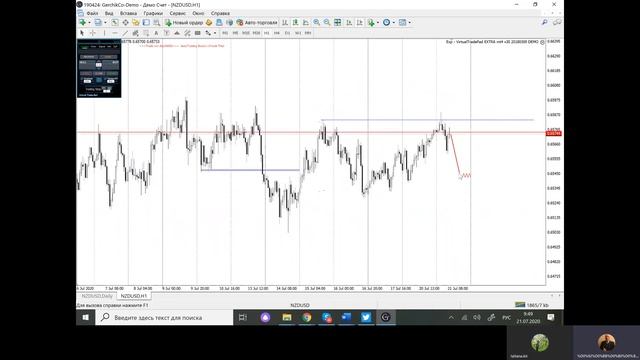The width and height of the screenshot is (640, 360).
Task: Open the Windows Start menu
Action: point(85,318)
